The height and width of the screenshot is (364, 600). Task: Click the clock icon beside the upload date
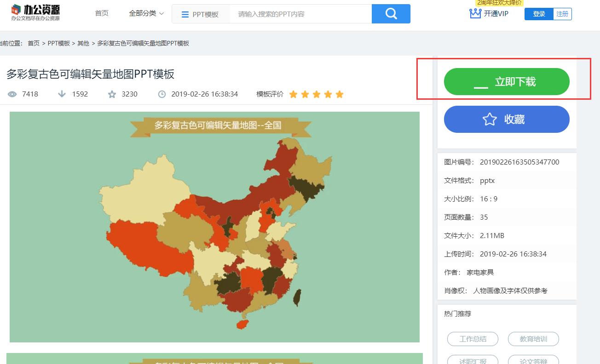162,94
